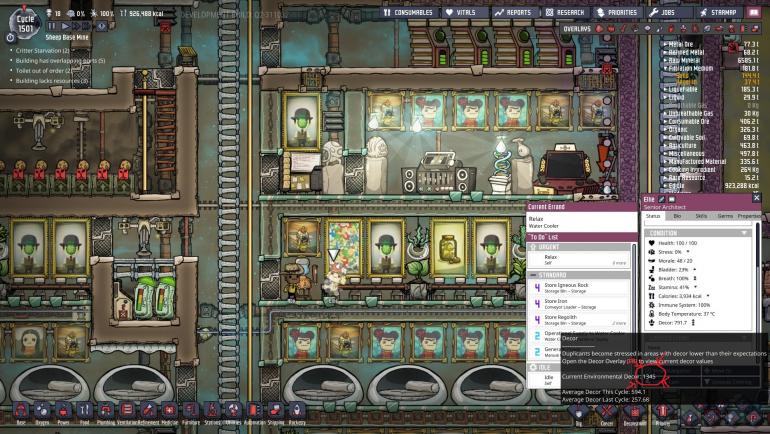
Task: Select the Power build category icon
Action: pyautogui.click(x=64, y=410)
